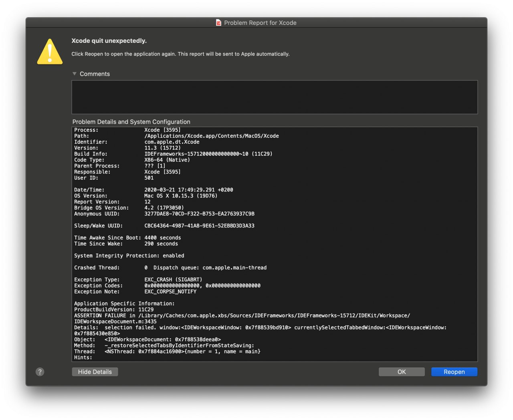This screenshot has width=513, height=420.
Task: Click the Exception Codes hex values
Action: pos(202,286)
